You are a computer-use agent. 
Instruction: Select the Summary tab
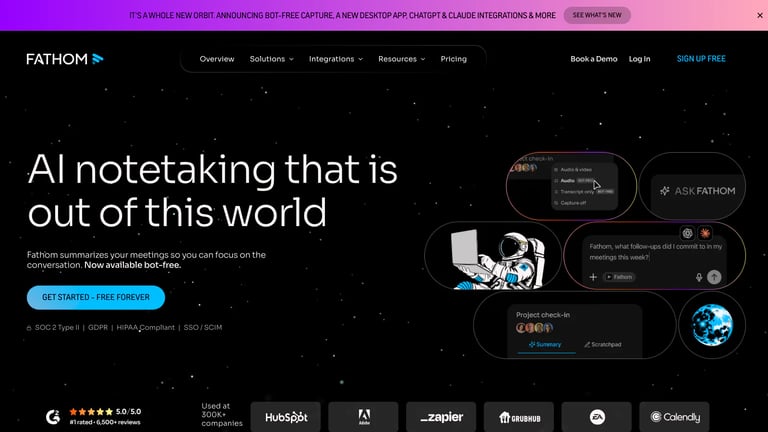pyautogui.click(x=545, y=344)
